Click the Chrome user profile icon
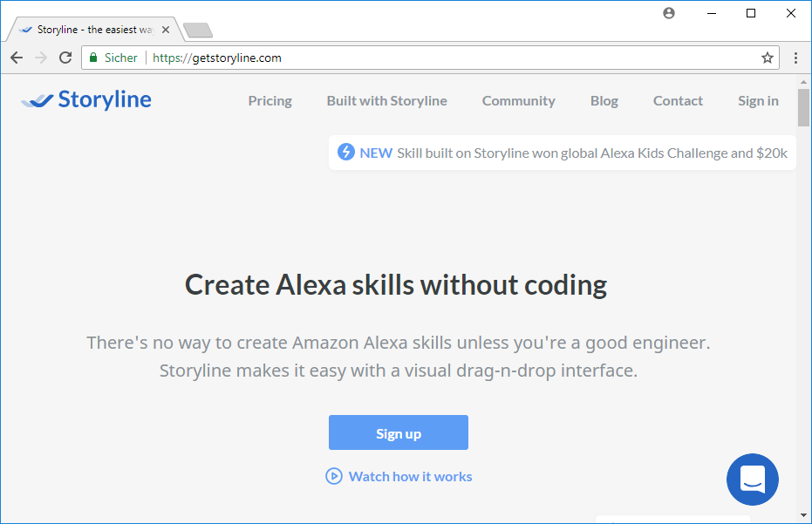The image size is (812, 524). pyautogui.click(x=669, y=13)
